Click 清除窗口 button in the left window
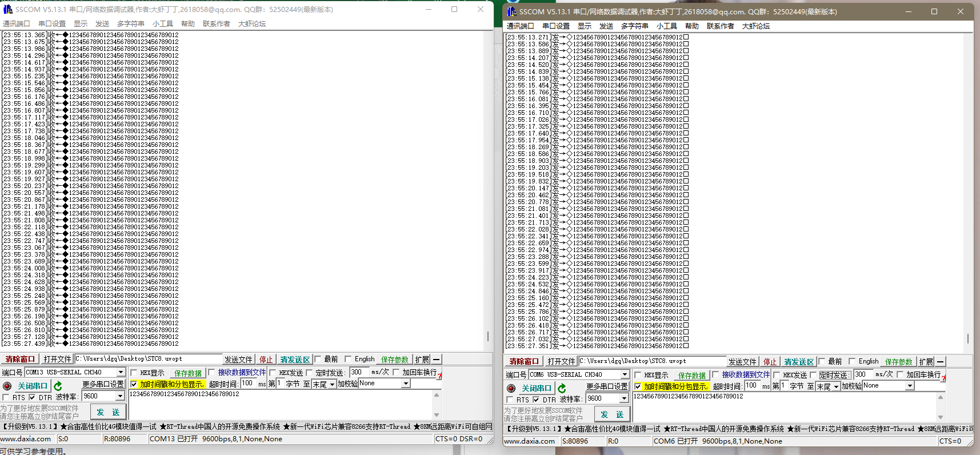This screenshot has width=980, height=455. [20, 360]
